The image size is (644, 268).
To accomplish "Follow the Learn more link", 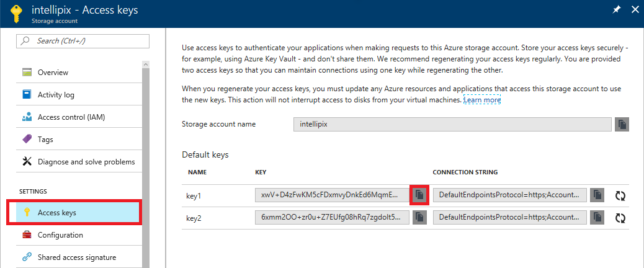I will pyautogui.click(x=482, y=100).
